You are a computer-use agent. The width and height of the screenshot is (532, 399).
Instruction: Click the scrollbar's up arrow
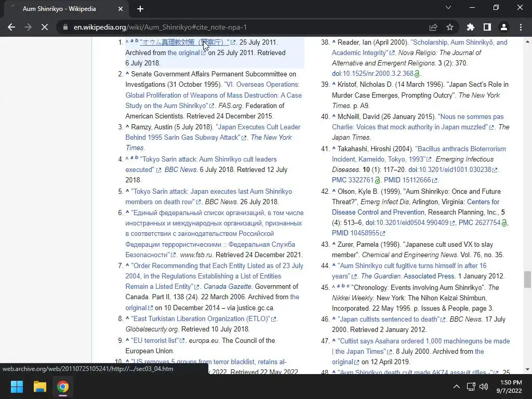pos(527,42)
